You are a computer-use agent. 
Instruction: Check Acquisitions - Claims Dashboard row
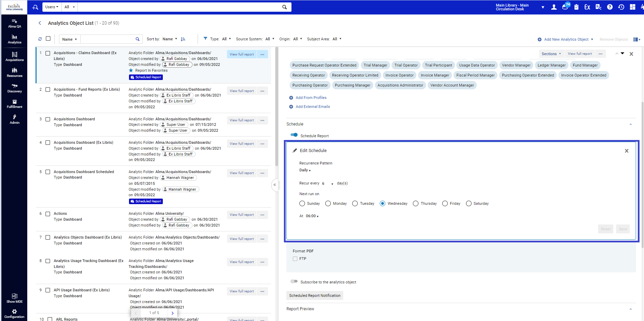(x=48, y=53)
